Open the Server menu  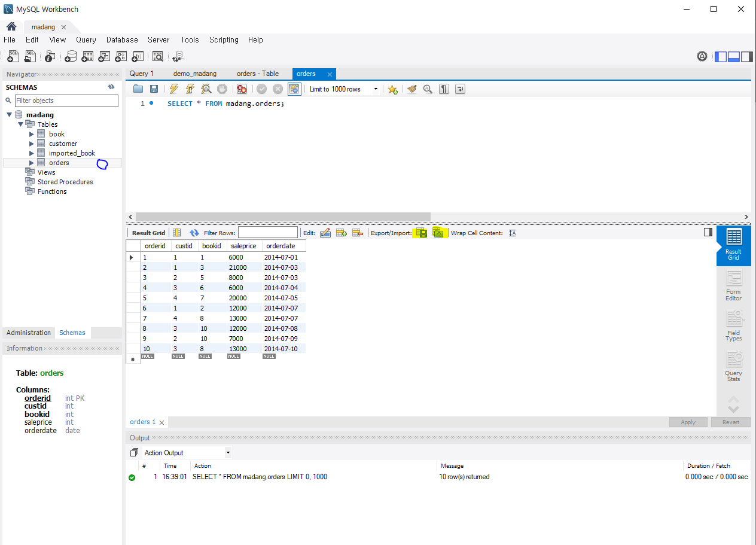[x=158, y=39]
